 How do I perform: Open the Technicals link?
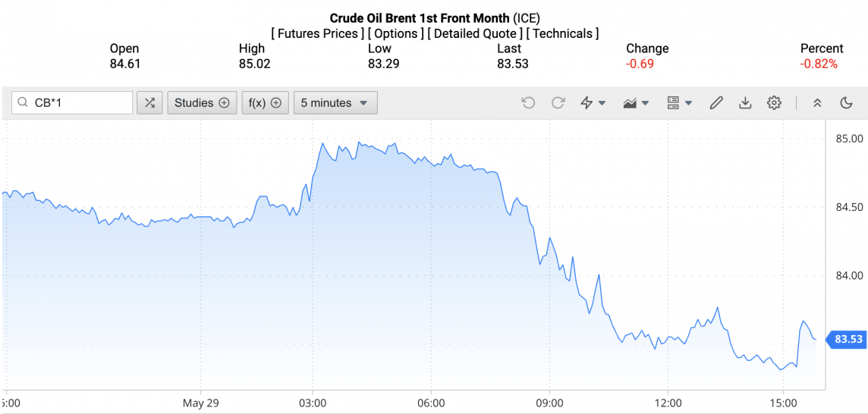562,33
